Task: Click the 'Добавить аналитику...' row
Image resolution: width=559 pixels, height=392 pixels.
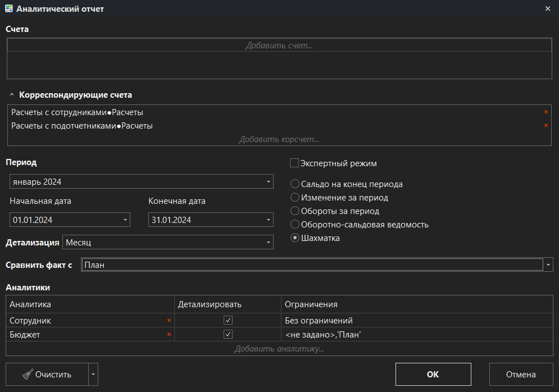Action: click(280, 349)
